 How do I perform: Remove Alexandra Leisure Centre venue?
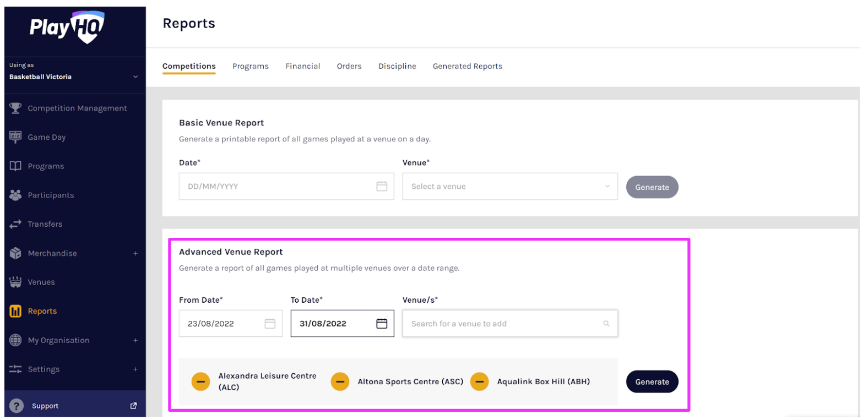200,381
